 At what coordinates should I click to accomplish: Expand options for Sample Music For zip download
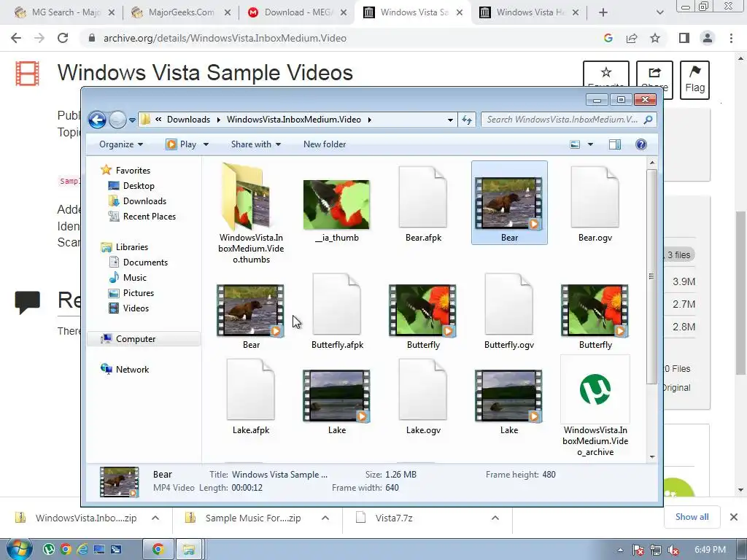[x=325, y=518]
